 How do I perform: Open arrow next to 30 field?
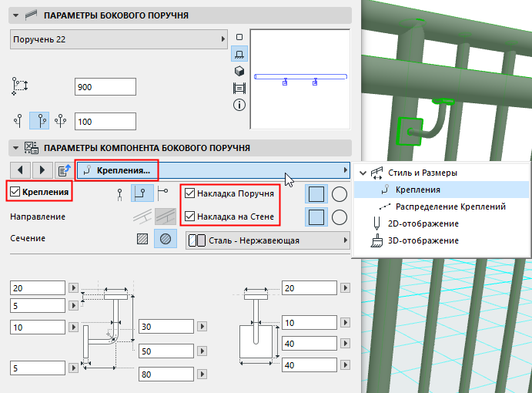(x=202, y=327)
